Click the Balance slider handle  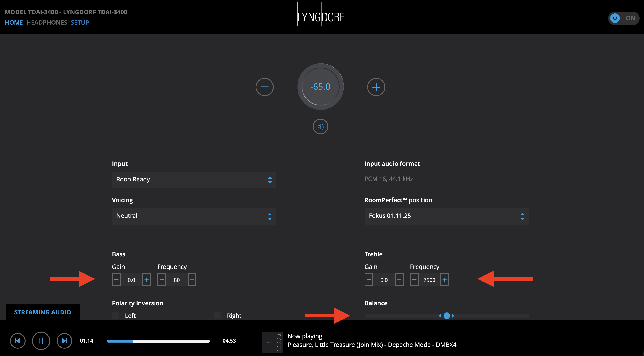447,316
